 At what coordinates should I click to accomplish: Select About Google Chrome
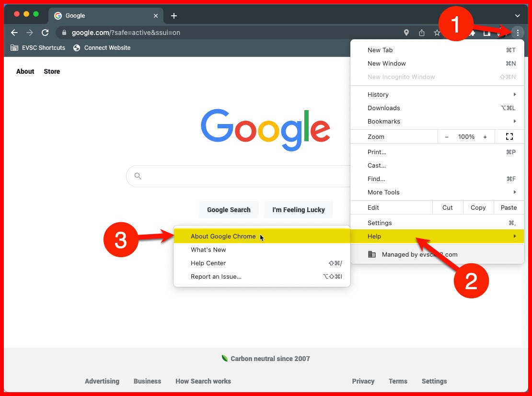click(223, 236)
